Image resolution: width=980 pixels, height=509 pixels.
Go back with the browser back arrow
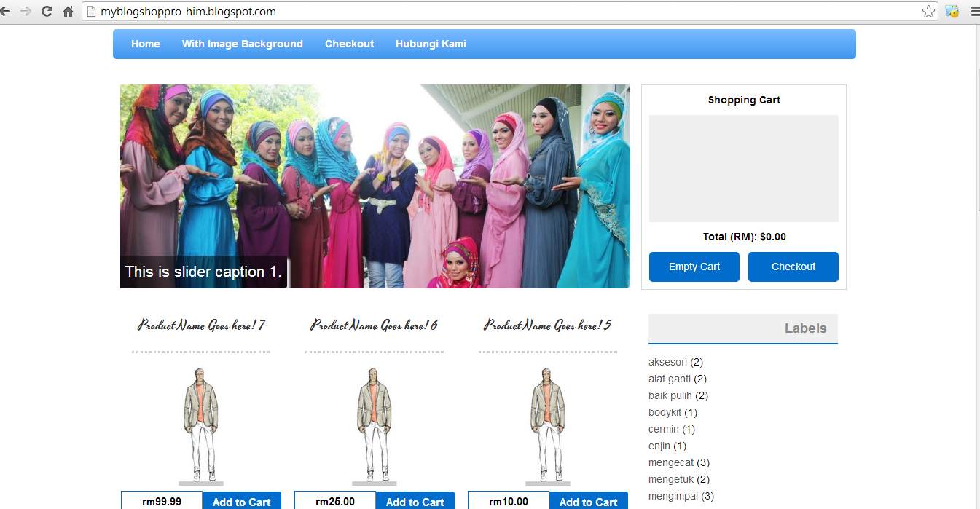[6, 12]
